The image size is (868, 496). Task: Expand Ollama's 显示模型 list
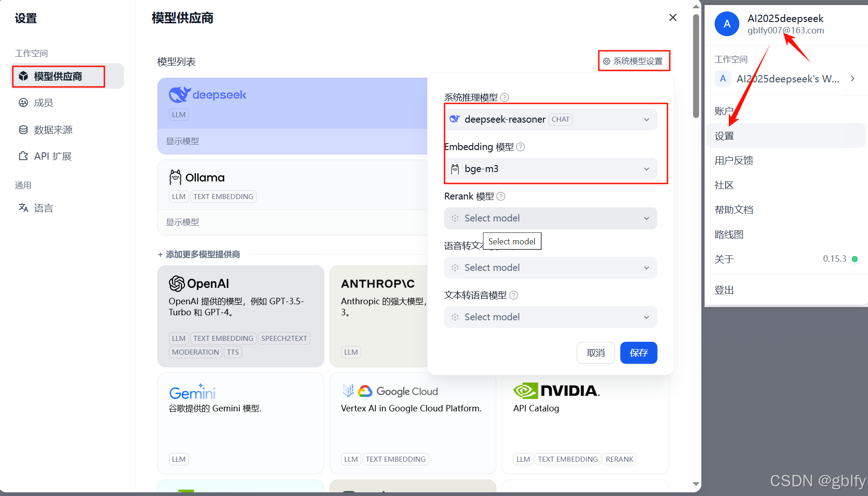(x=182, y=222)
